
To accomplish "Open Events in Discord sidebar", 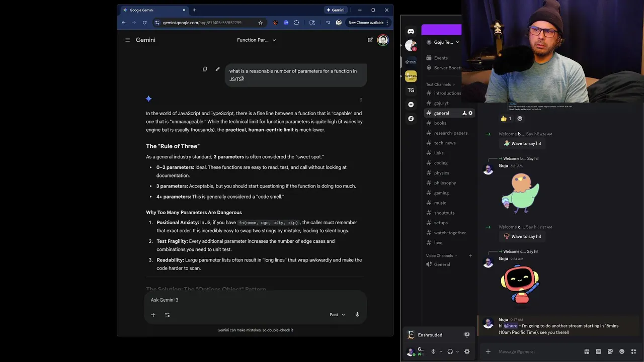I will click(441, 58).
